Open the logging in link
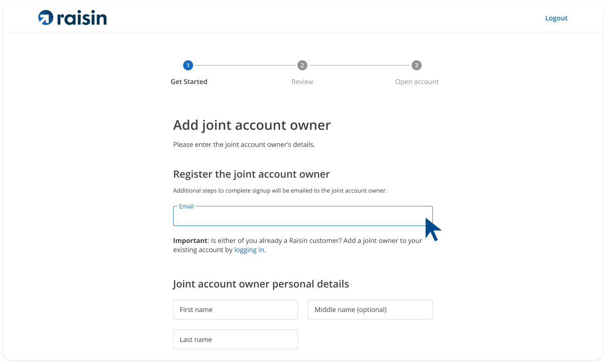Viewport: 606px width, 364px height. tap(250, 250)
